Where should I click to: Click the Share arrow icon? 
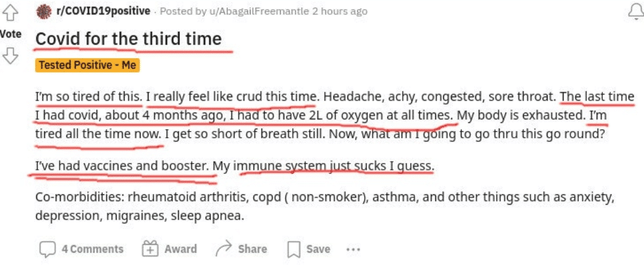[x=224, y=248]
